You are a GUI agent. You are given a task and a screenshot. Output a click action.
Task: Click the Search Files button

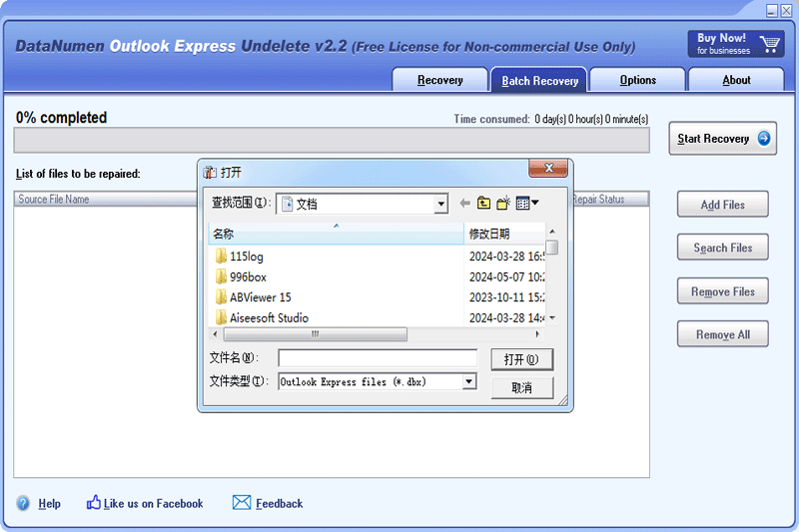(x=722, y=248)
